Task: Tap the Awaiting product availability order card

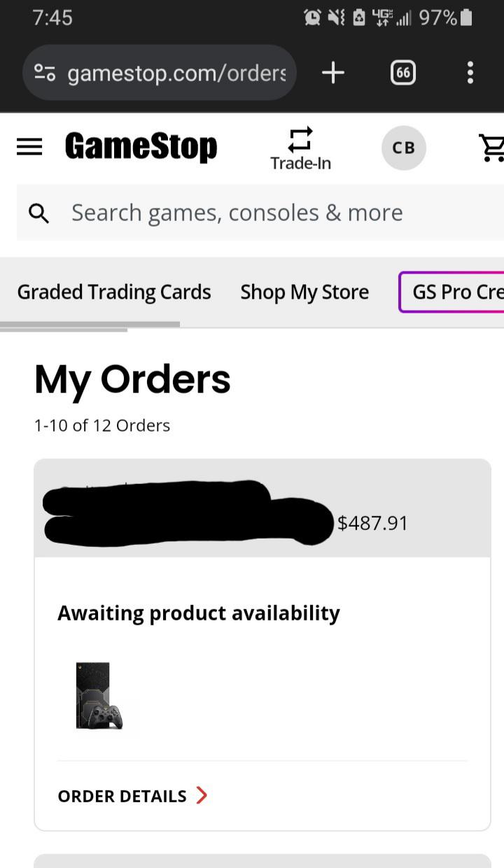Action: point(198,613)
